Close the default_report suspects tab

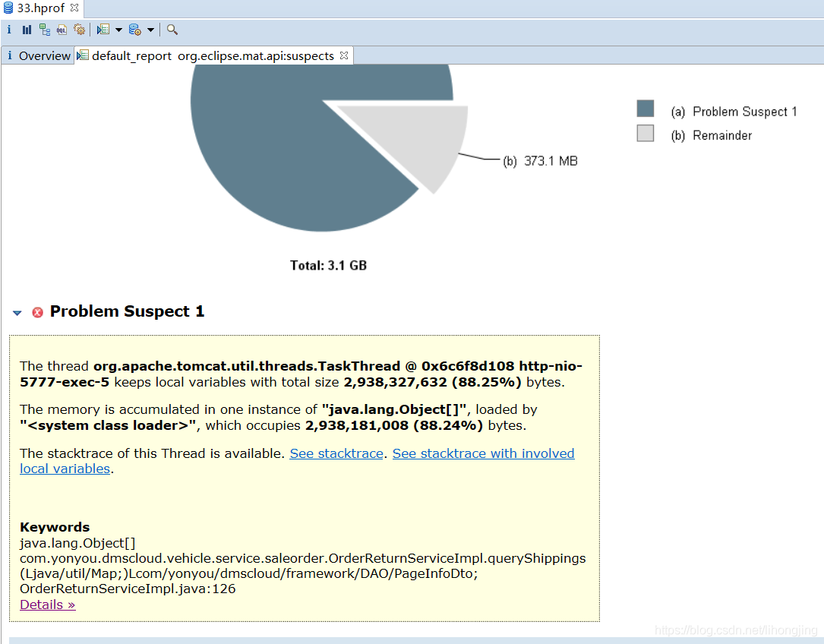coord(344,55)
